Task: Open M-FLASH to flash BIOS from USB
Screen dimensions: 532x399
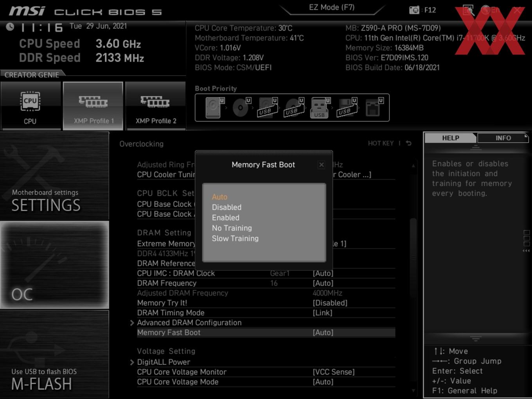Action: pyautogui.click(x=54, y=354)
